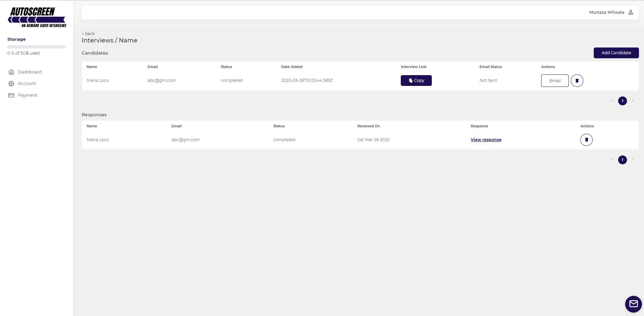Click the Add Candidate button
This screenshot has width=644, height=316.
(616, 53)
